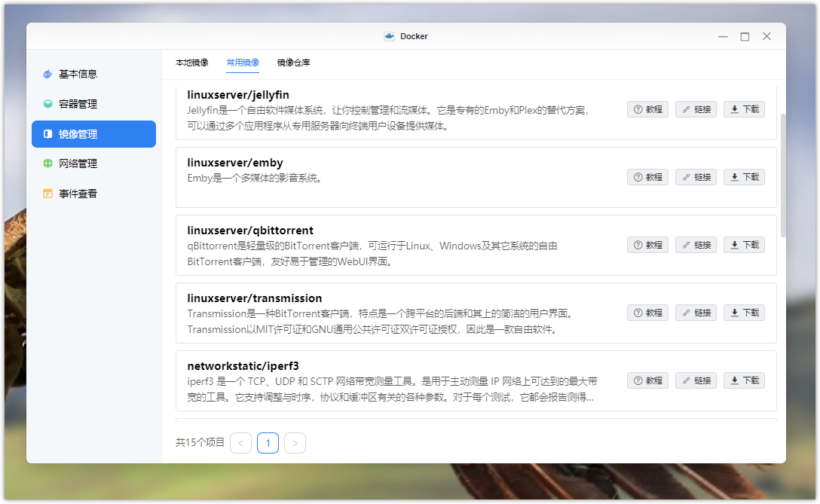Click the event log icon beside 事件查看
The image size is (820, 504).
click(x=47, y=194)
